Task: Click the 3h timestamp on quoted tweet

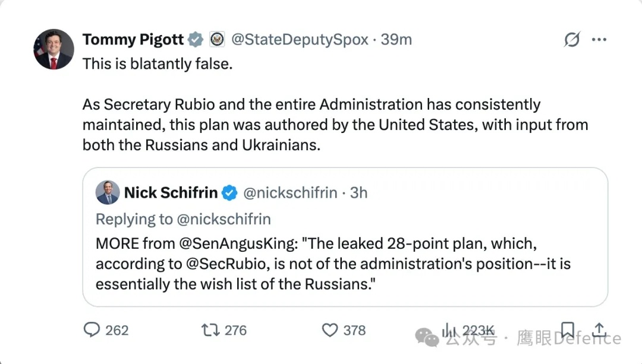Action: [x=359, y=193]
